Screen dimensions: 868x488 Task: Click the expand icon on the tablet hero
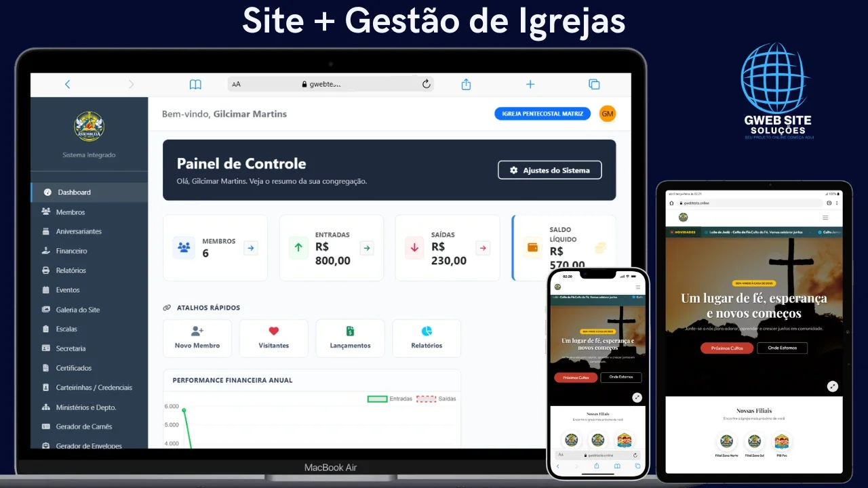[832, 386]
